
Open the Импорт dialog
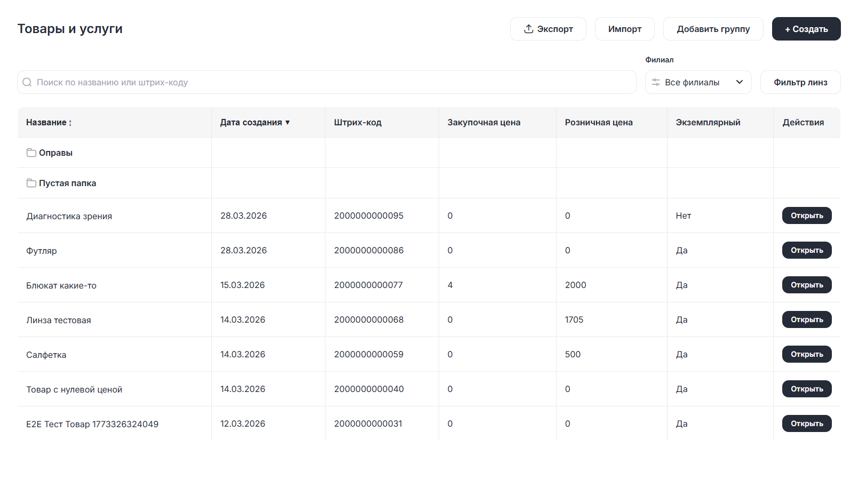click(x=624, y=29)
